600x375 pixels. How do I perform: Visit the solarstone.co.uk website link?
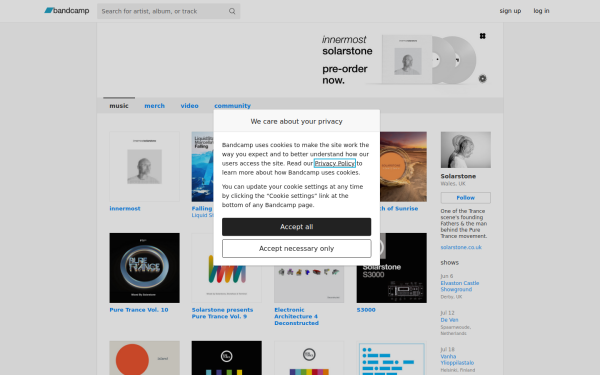tap(461, 247)
